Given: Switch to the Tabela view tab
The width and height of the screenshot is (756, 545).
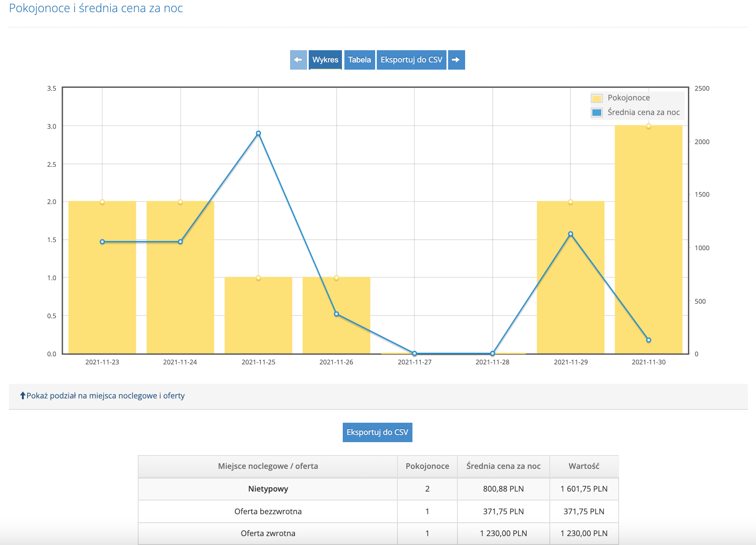Looking at the screenshot, I should (x=359, y=60).
